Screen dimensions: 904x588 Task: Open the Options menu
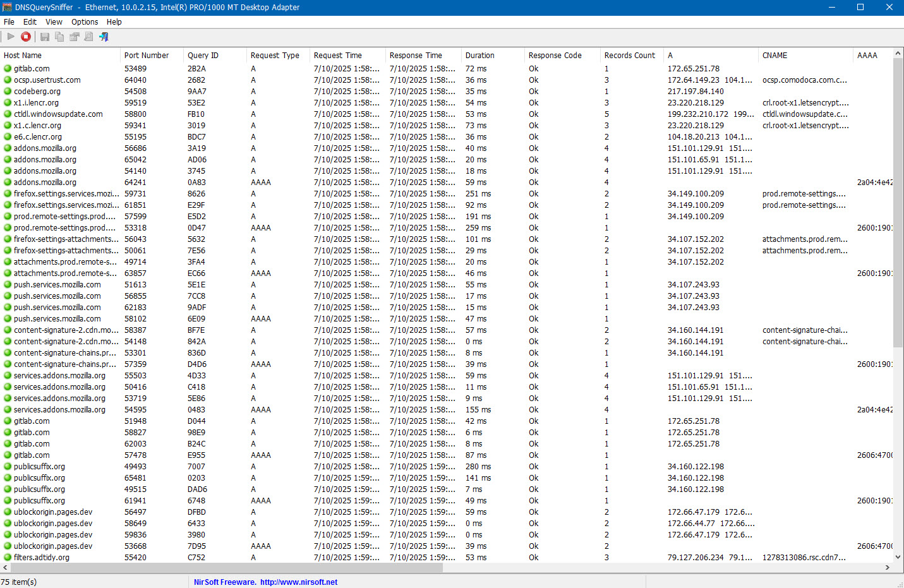(x=85, y=21)
